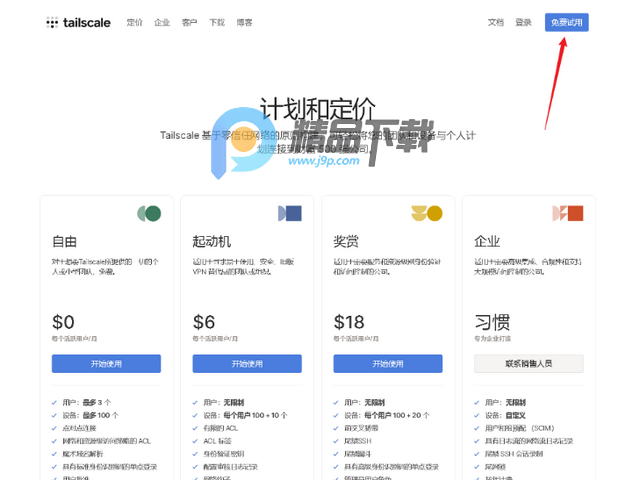Click the 自由 plan title

coord(64,242)
